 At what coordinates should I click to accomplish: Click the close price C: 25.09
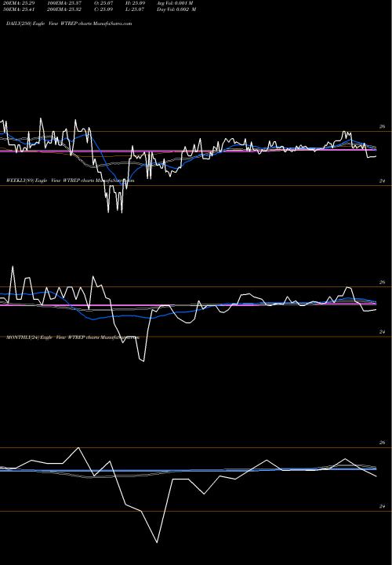click(x=103, y=9)
